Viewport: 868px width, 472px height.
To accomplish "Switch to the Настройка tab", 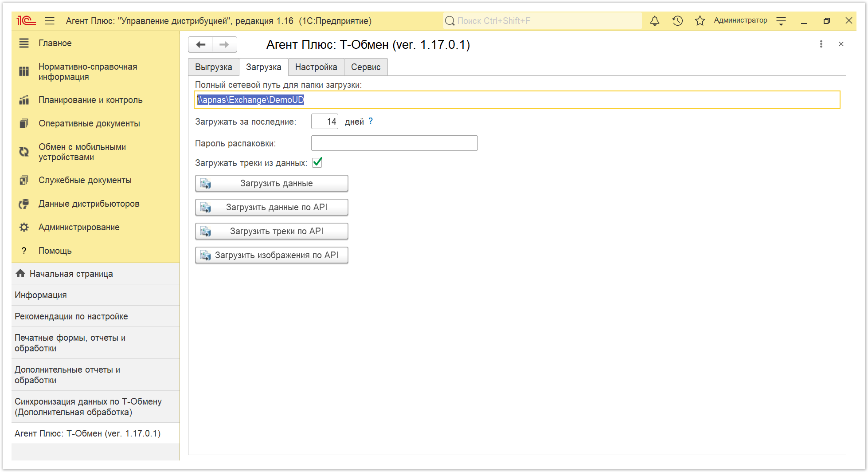I will pyautogui.click(x=316, y=67).
